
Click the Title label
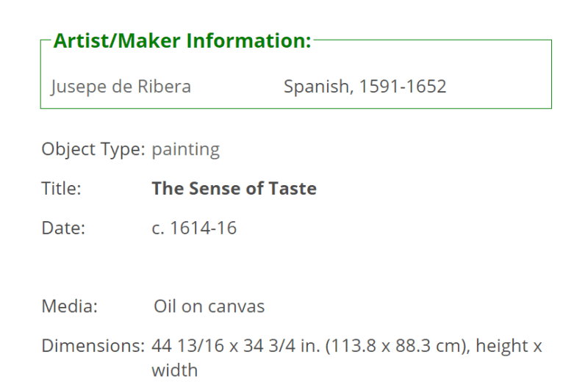point(61,188)
